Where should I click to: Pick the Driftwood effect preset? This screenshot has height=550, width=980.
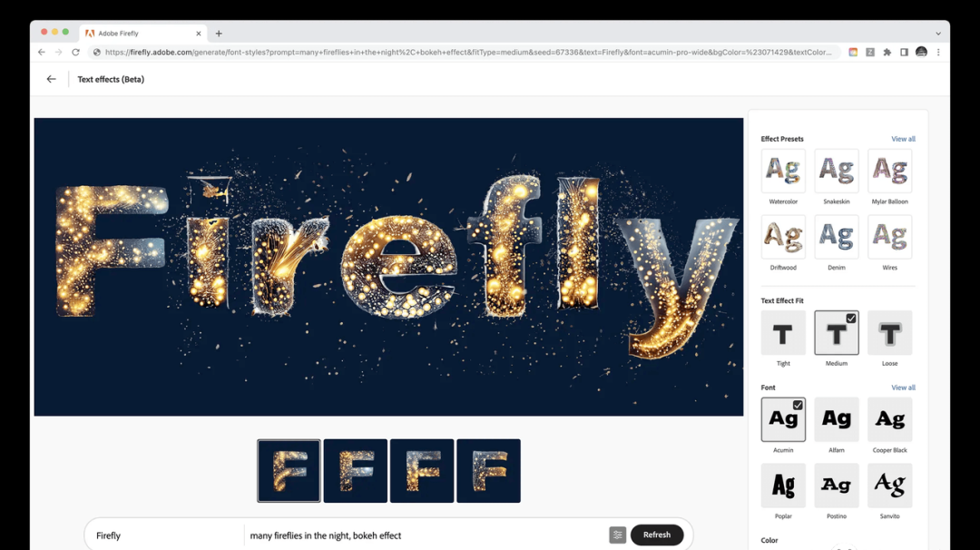coord(783,237)
